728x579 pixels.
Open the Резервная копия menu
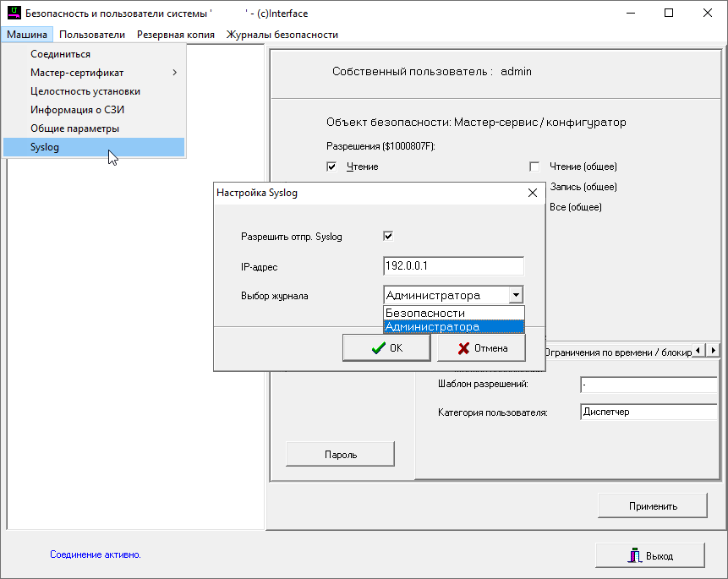point(175,35)
